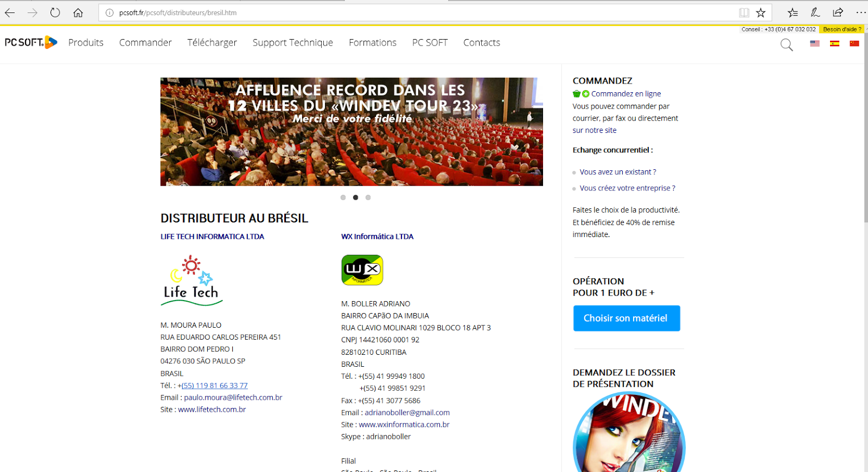The height and width of the screenshot is (472, 868).
Task: Click the Share page icon
Action: click(838, 12)
